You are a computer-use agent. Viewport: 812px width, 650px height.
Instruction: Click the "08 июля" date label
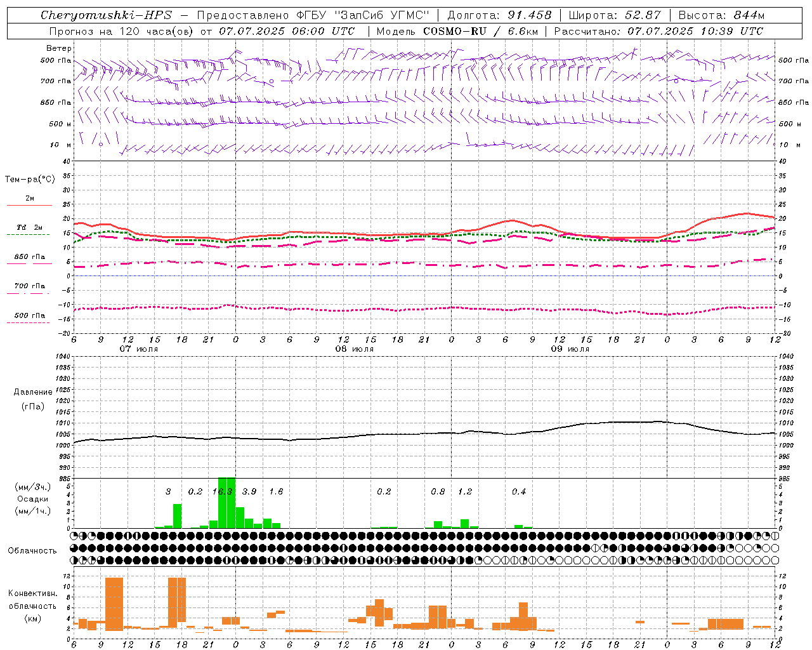[x=355, y=349]
